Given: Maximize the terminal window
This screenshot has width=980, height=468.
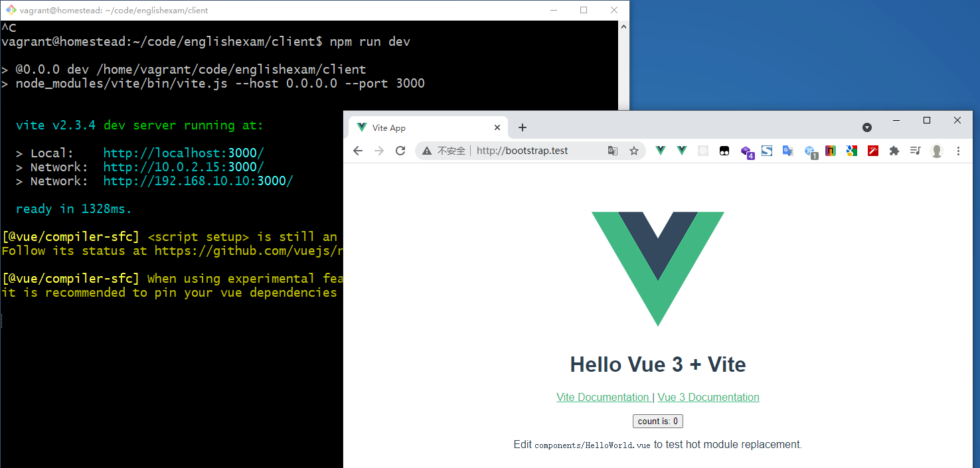Looking at the screenshot, I should click(x=584, y=10).
